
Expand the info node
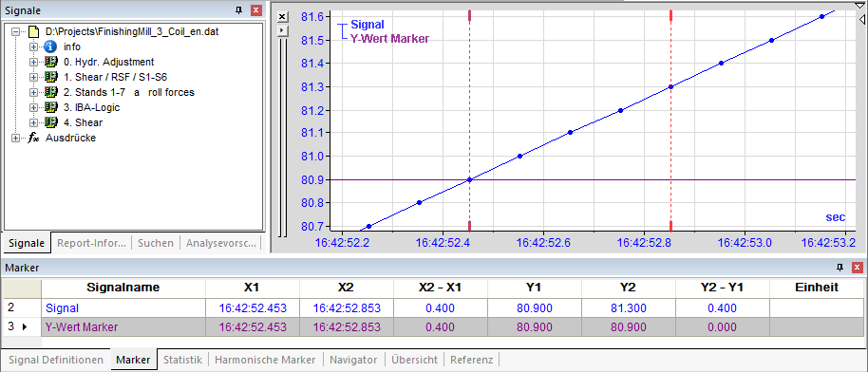pyautogui.click(x=33, y=47)
